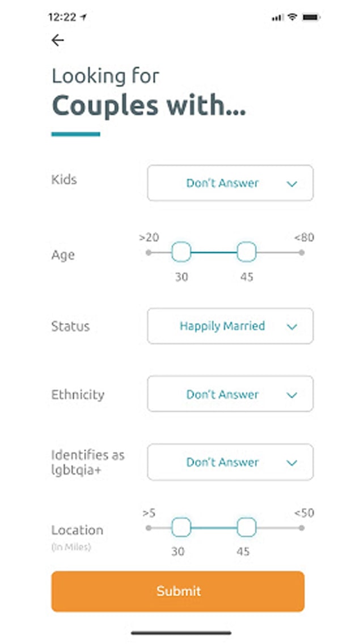
Task: Click the location arrow beside the time
Action: (83, 17)
